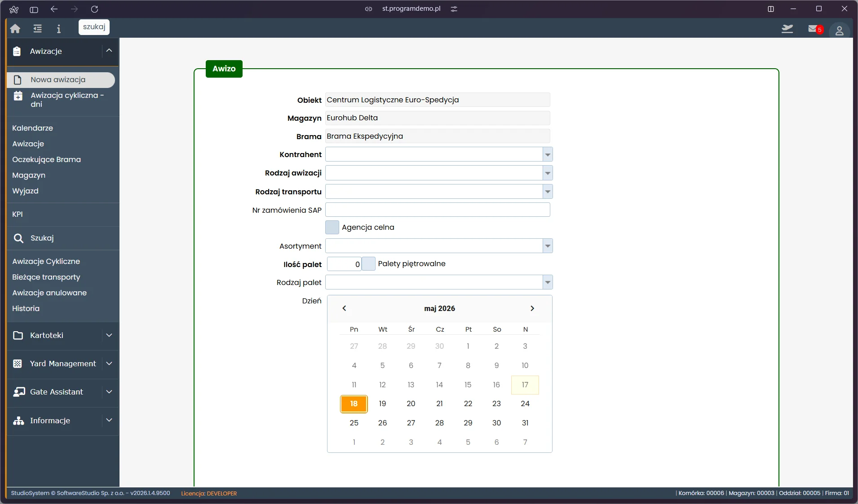Open the Rodzaj transportu dropdown
858x504 pixels.
pyautogui.click(x=548, y=192)
